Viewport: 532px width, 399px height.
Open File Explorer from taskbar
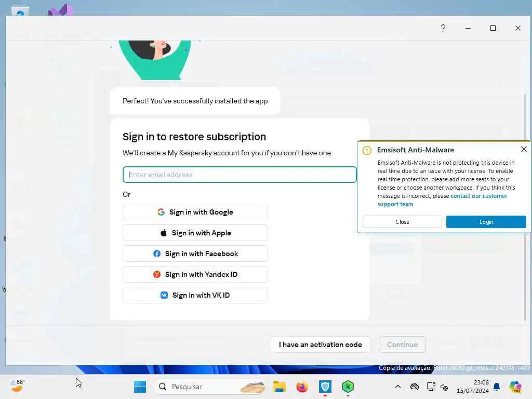click(x=279, y=387)
